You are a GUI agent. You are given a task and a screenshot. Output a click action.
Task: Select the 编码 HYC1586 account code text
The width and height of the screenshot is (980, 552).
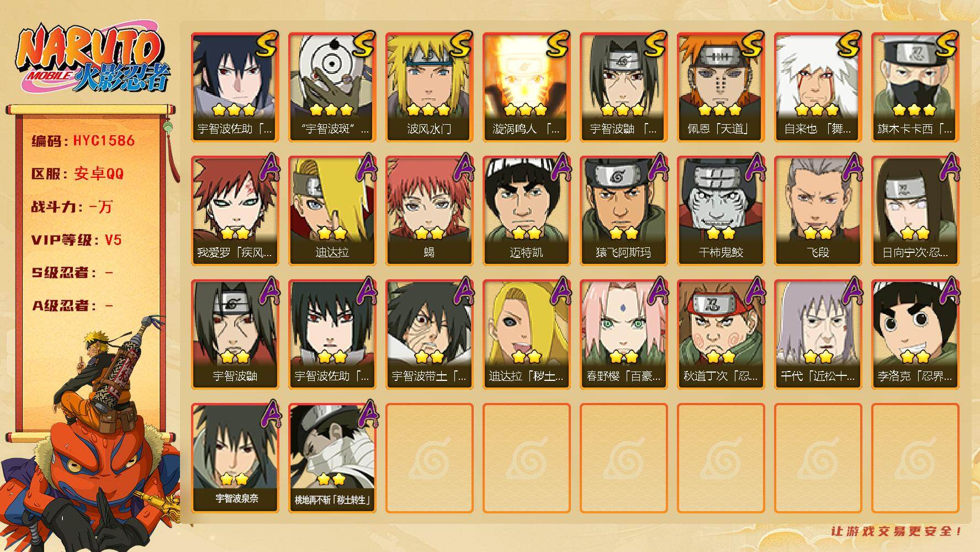click(x=83, y=141)
